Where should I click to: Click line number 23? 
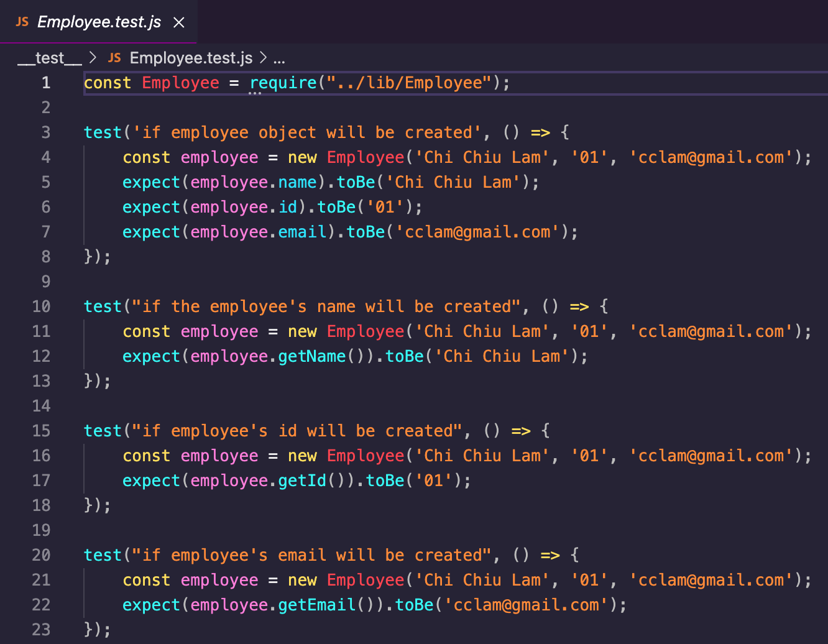point(41,629)
